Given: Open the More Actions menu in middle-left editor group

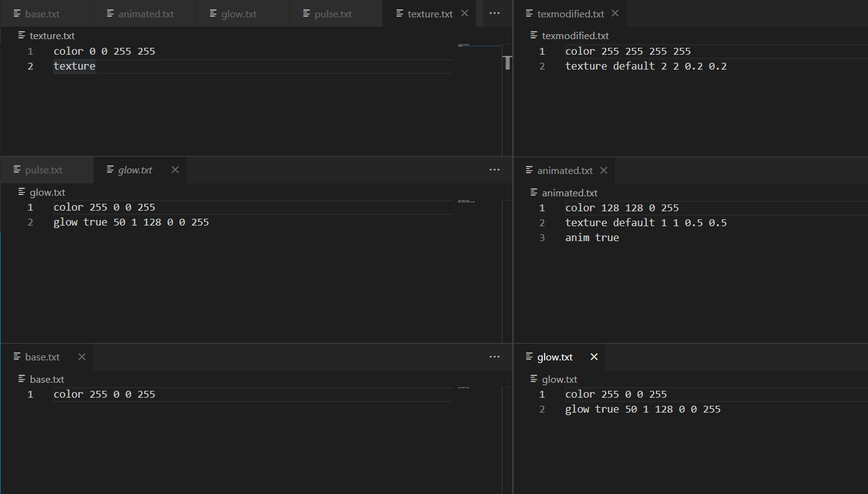Looking at the screenshot, I should coord(494,170).
